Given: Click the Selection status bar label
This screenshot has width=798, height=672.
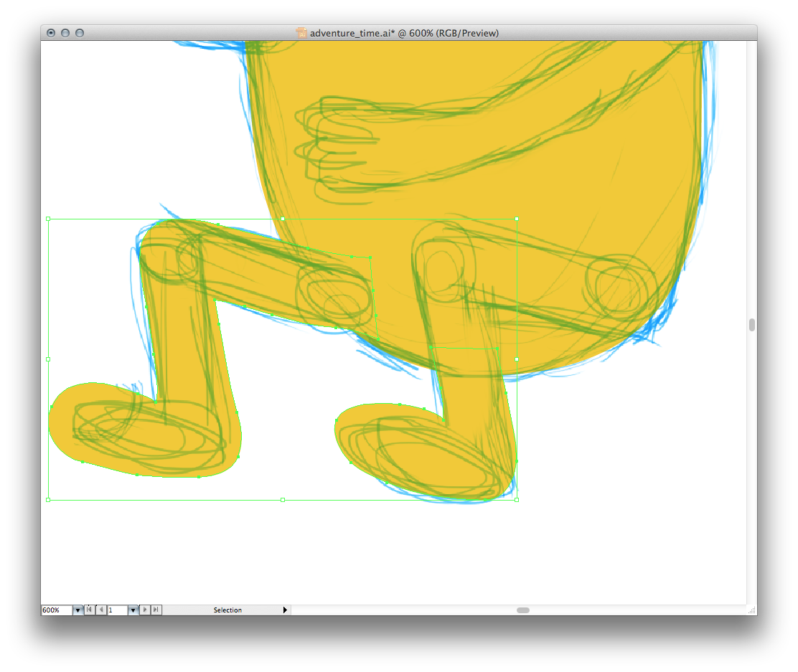Looking at the screenshot, I should [227, 610].
